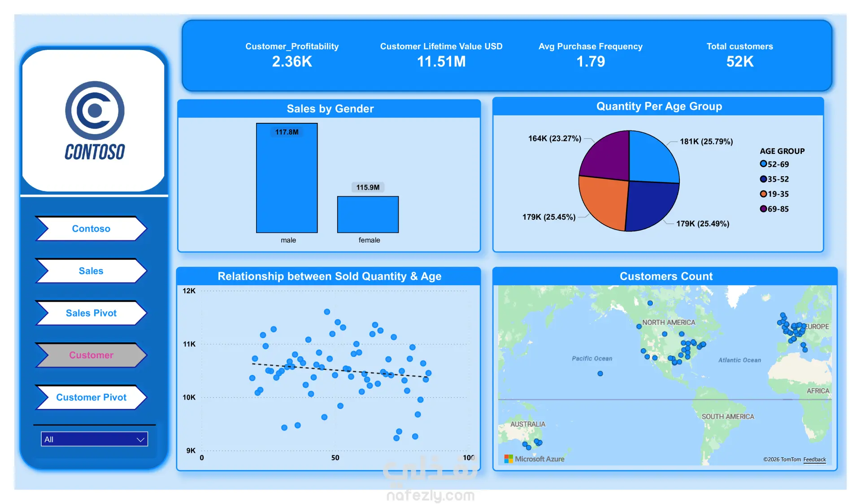Select the 52-69 age group legend marker

pos(763,164)
